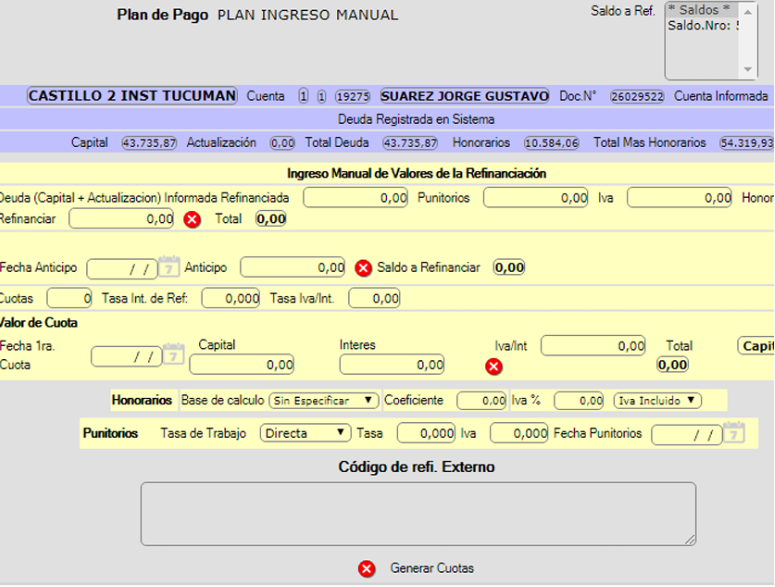Open calendar picker for Fecha 1ra. Cuota
775x587 pixels.
click(x=174, y=356)
